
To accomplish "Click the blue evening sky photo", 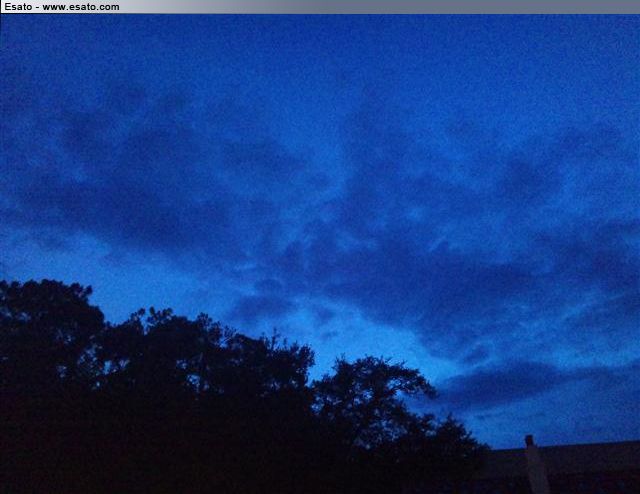I will [x=320, y=254].
